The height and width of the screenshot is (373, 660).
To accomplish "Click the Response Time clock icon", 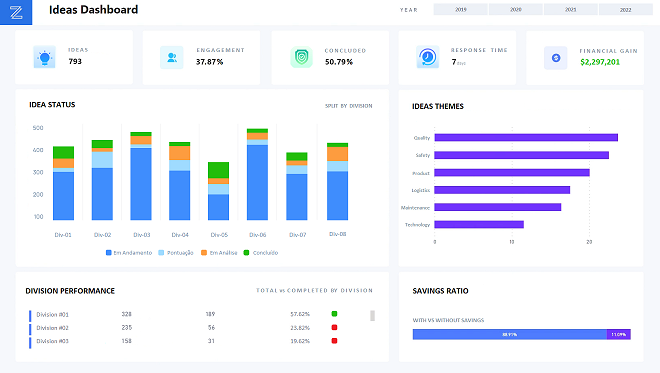I will [x=428, y=57].
